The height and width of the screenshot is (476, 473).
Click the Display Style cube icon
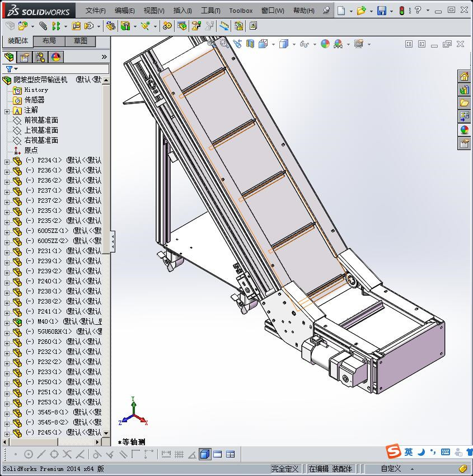(284, 44)
